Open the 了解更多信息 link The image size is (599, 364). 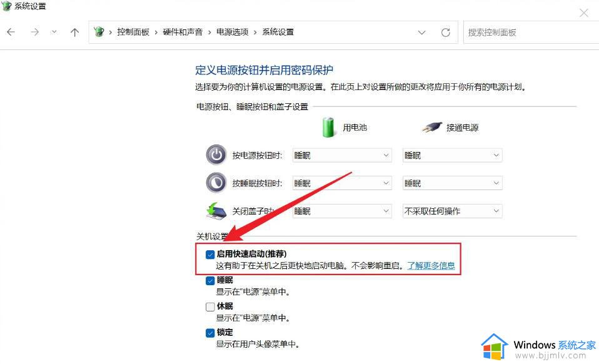pyautogui.click(x=431, y=266)
